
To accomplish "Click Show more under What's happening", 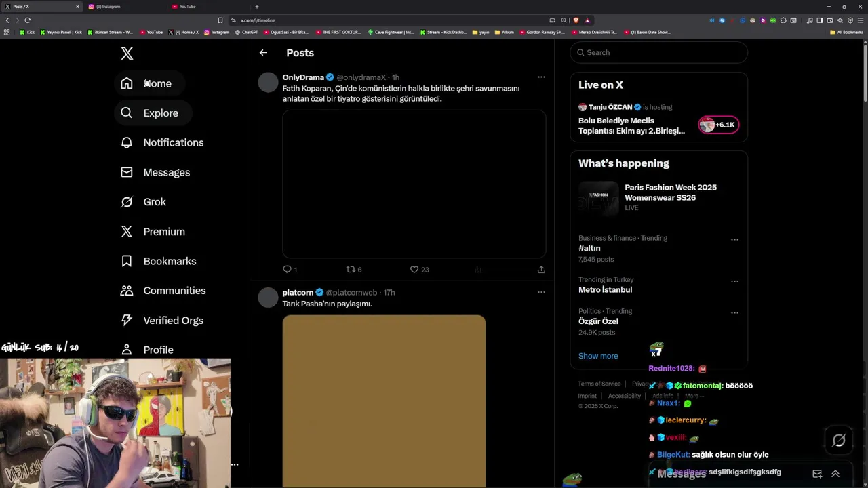I will coord(598,356).
